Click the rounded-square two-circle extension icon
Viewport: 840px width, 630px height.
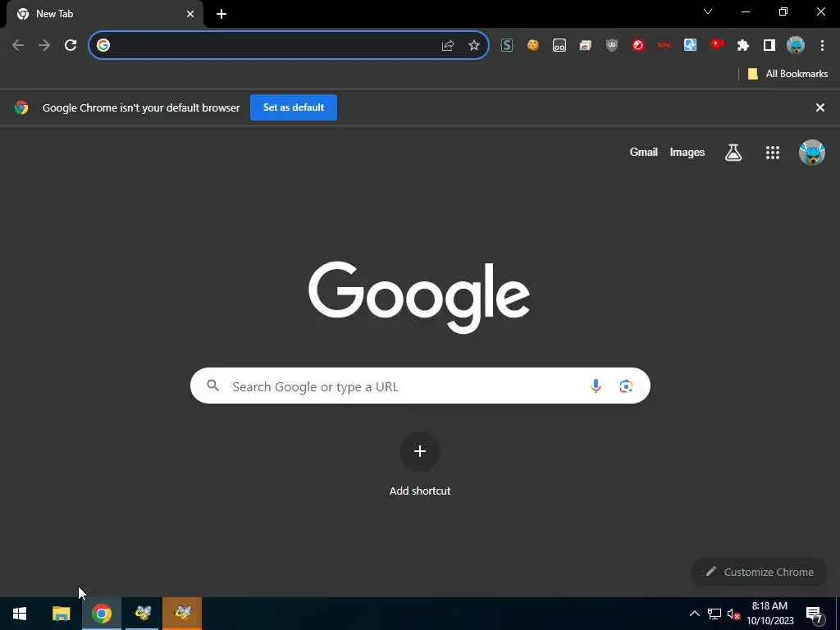(x=559, y=46)
